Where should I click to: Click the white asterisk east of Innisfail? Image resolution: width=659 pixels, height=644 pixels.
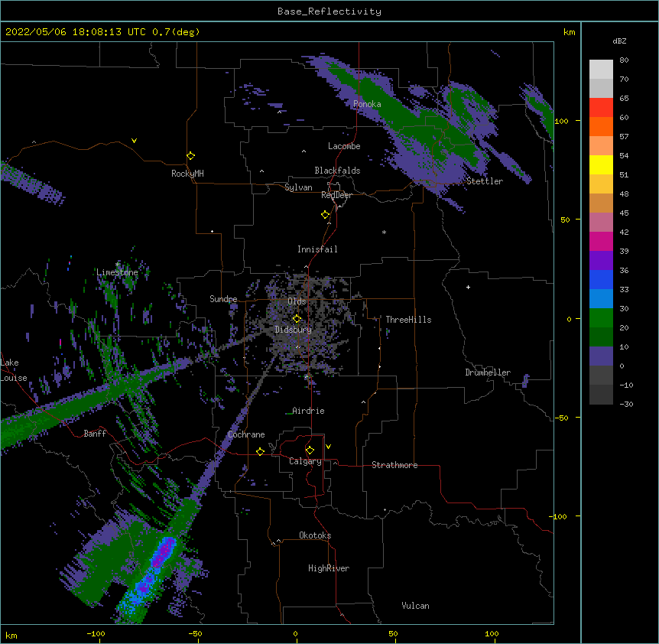384,233
